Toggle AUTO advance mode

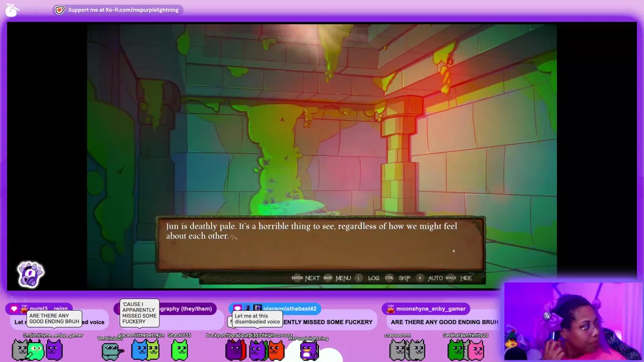pos(435,278)
